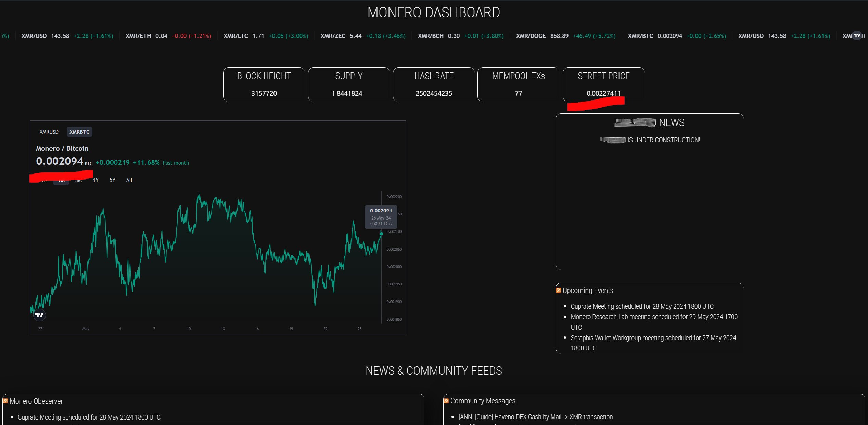
Task: Click the STREET PRICE stat box
Action: point(603,84)
